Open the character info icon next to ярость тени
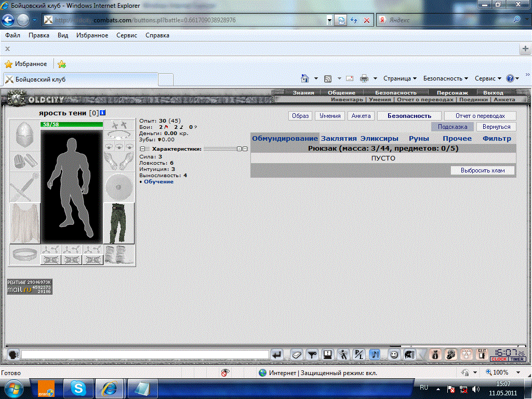The height and width of the screenshot is (399, 532). pos(103,113)
